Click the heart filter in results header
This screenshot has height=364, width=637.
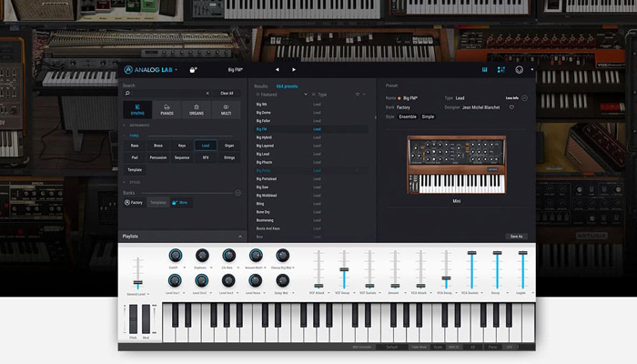tap(356, 94)
